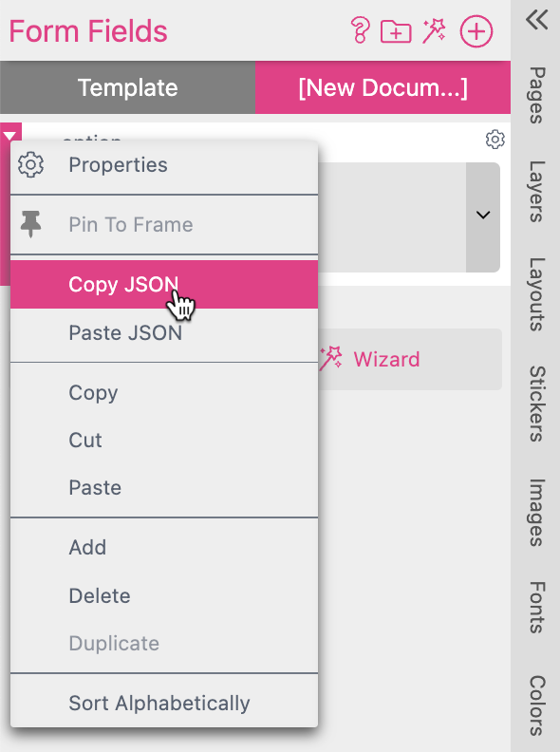Open field settings gear icon
The image size is (560, 752).
point(495,140)
